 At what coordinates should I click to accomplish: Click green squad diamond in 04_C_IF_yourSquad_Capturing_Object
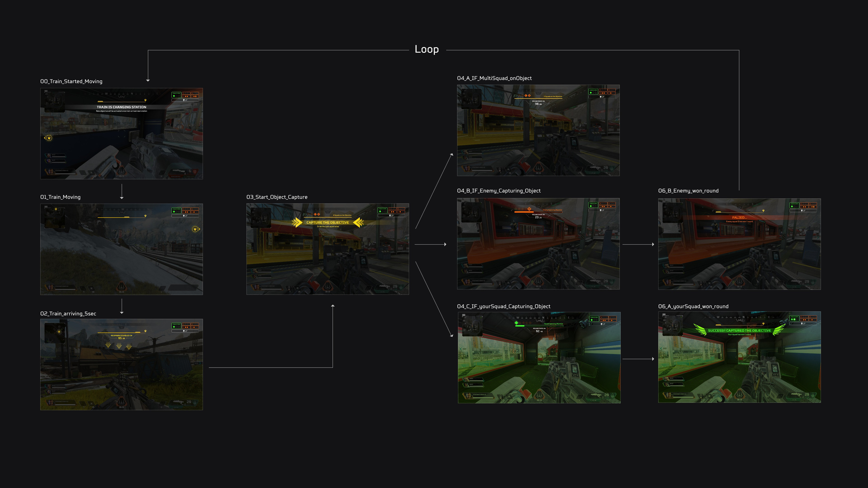(516, 323)
